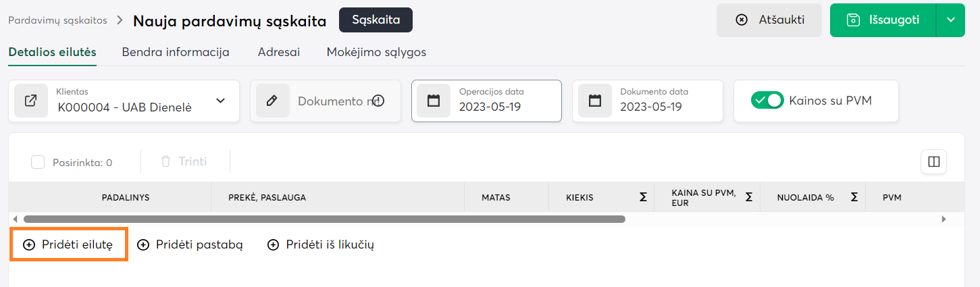Switch to the Bendra informacija tab
The width and height of the screenshot is (980, 287).
pyautogui.click(x=176, y=52)
